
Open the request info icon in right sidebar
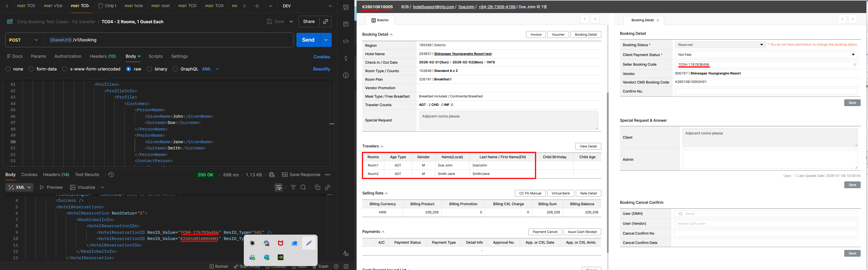pos(346,76)
